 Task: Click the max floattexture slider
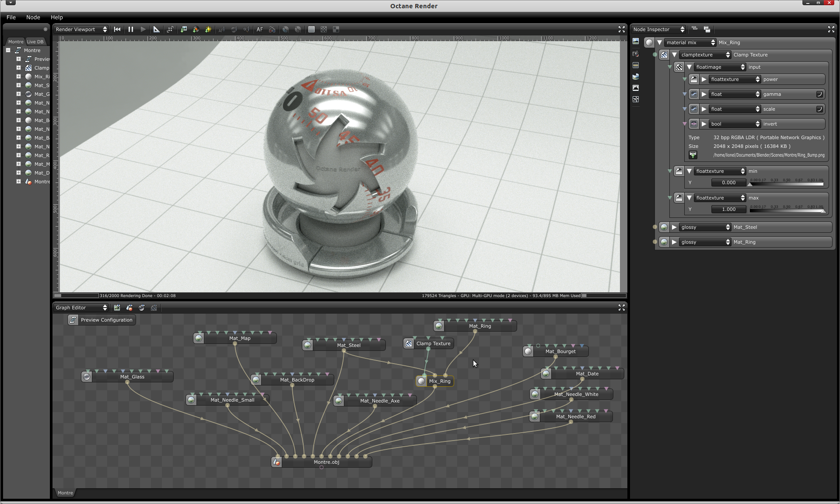tap(787, 210)
